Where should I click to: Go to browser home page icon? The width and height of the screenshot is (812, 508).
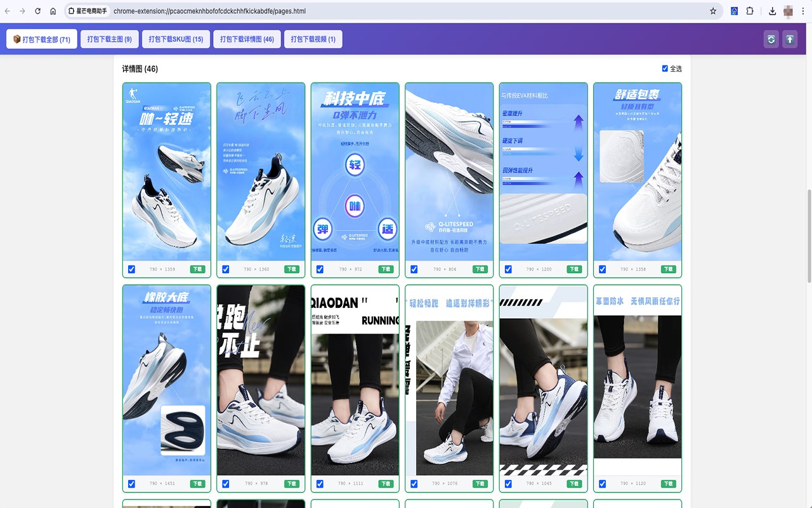click(53, 11)
